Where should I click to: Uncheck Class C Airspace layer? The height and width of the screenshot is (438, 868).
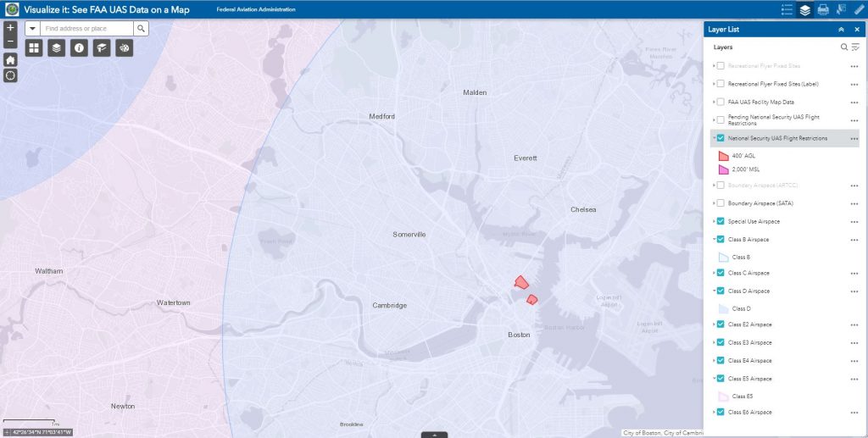(x=721, y=273)
